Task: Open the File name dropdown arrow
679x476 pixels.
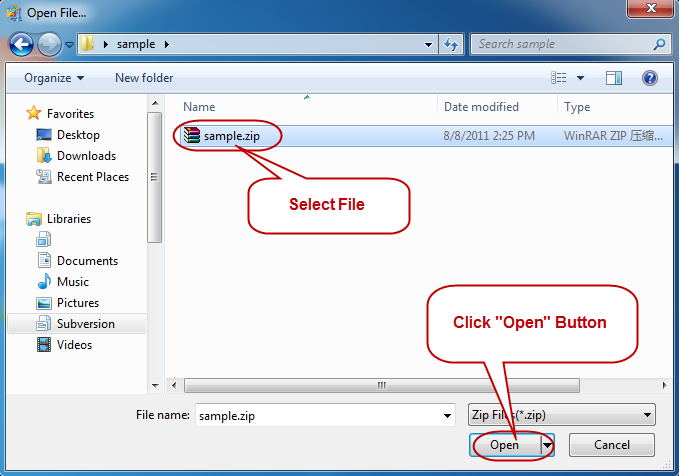Action: pyautogui.click(x=447, y=416)
